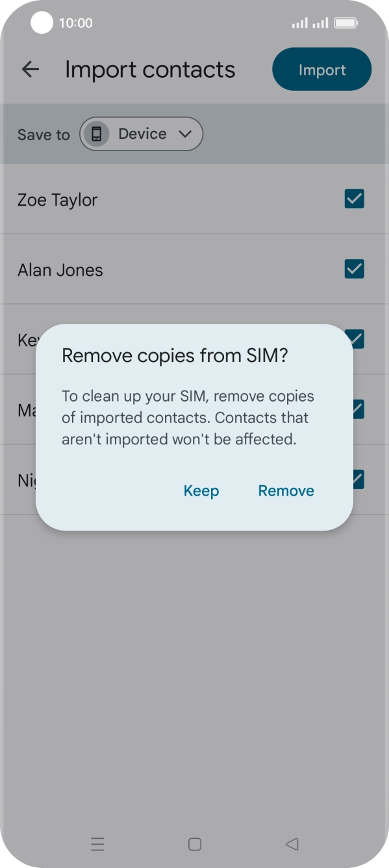Open the Save to Device dropdown
The width and height of the screenshot is (389, 868).
(141, 134)
